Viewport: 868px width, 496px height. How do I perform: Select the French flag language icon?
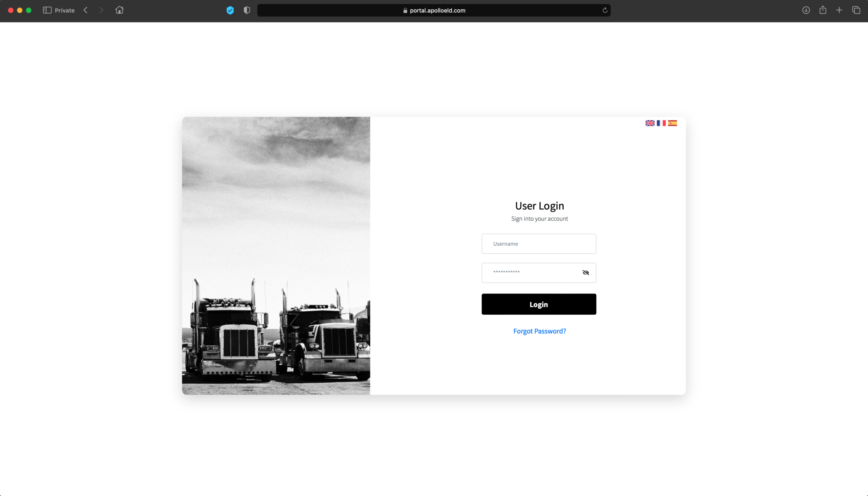click(x=661, y=123)
